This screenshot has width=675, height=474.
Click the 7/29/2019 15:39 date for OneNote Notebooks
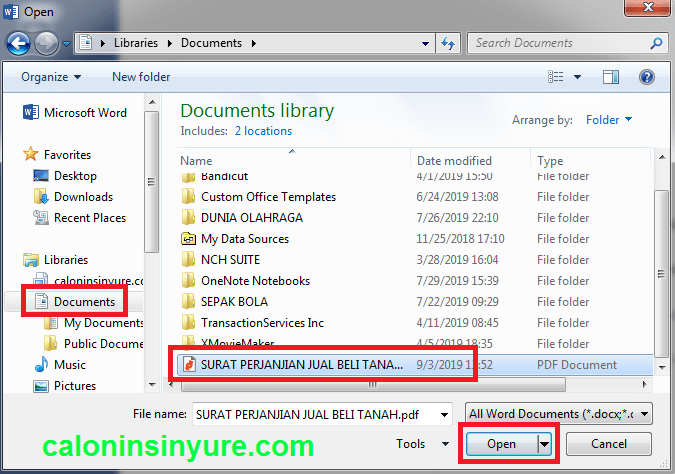[x=457, y=281]
